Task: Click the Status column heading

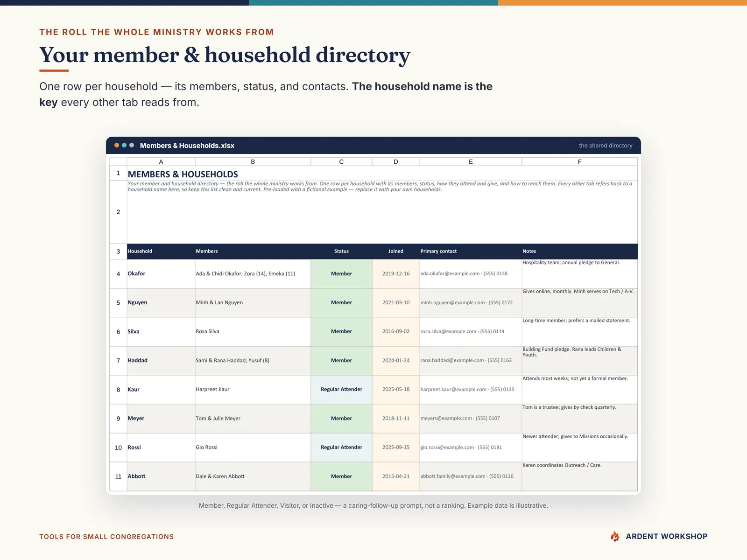Action: tap(341, 251)
